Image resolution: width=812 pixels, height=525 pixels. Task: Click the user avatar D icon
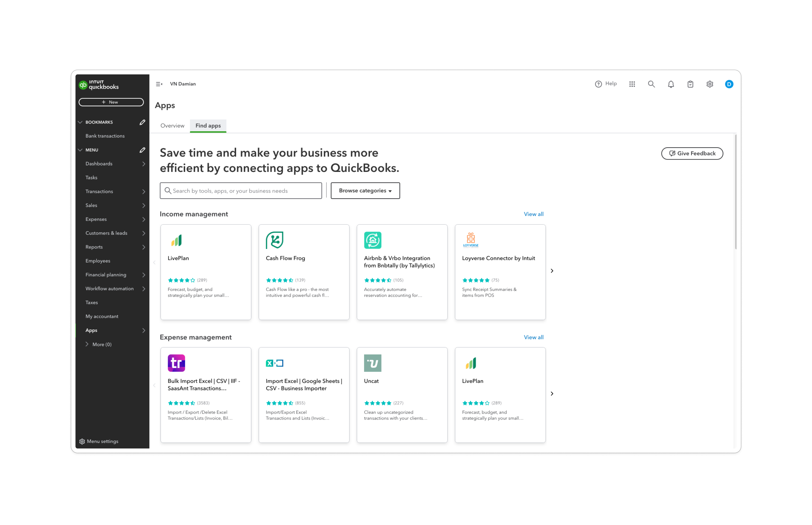pyautogui.click(x=729, y=84)
